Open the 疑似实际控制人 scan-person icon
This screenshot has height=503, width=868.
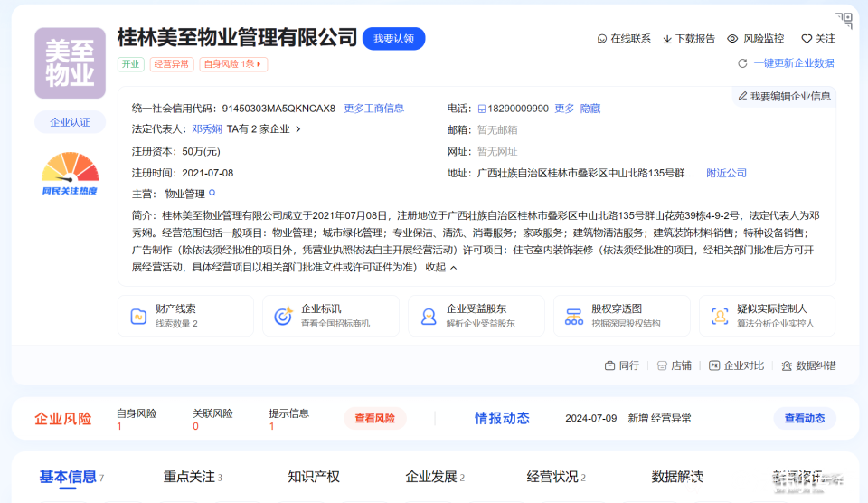(x=719, y=317)
